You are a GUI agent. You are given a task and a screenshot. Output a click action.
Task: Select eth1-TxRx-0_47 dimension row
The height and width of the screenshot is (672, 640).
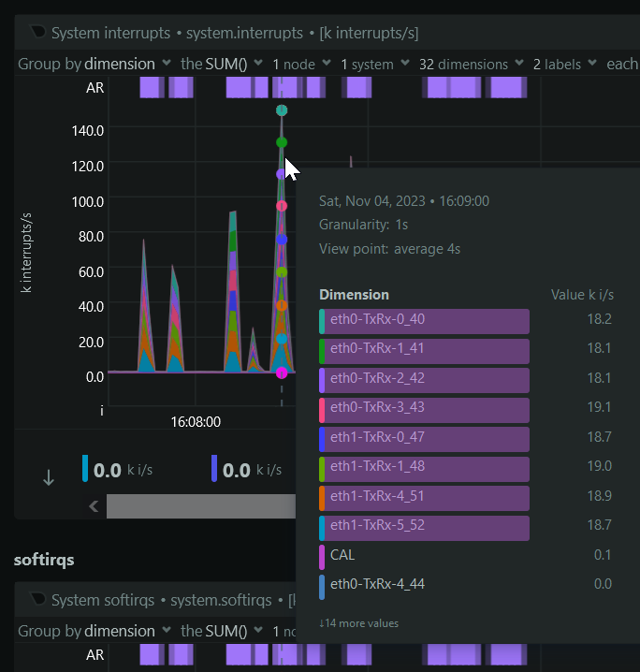click(467, 439)
